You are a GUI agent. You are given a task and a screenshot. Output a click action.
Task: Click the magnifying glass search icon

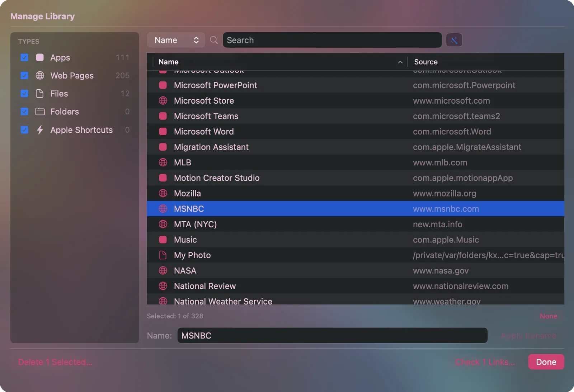[214, 40]
